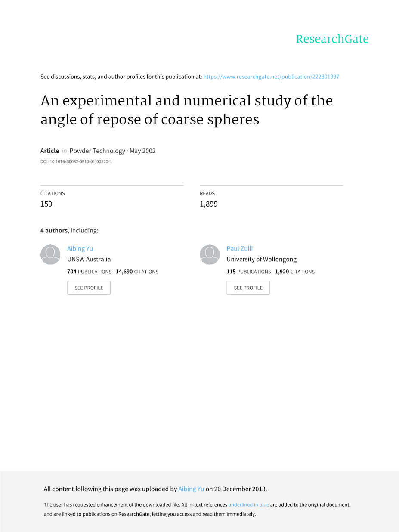Click the DOI text line

[76, 162]
